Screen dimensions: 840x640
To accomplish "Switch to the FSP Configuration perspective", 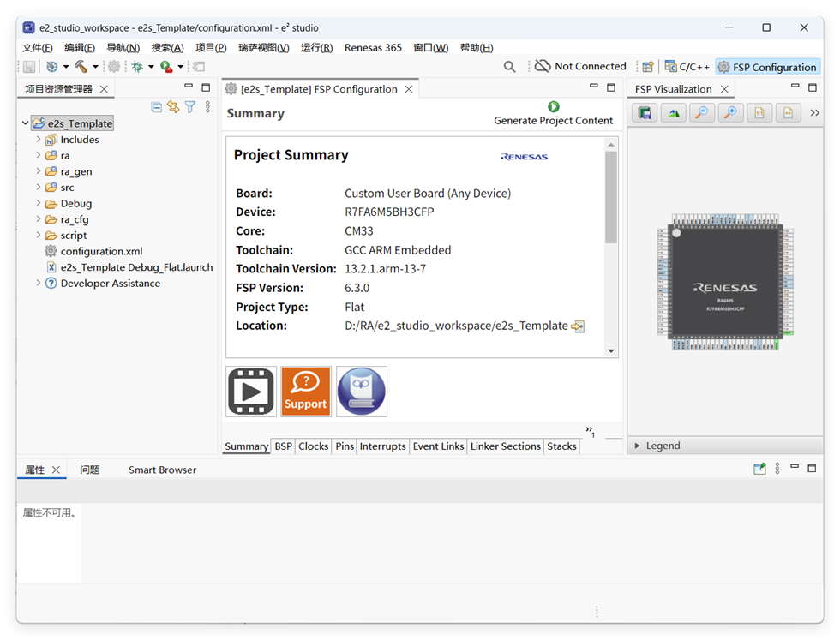I will [x=768, y=67].
